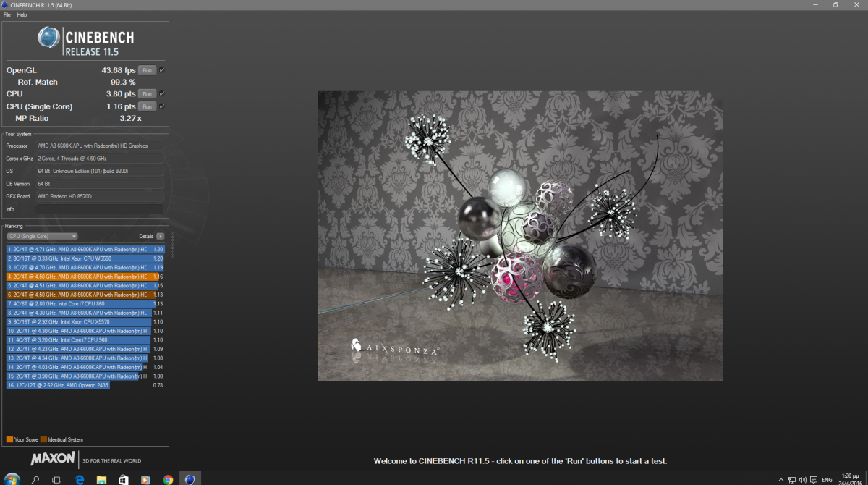868x485 pixels.
Task: Open File Explorer from taskbar
Action: pyautogui.click(x=101, y=479)
